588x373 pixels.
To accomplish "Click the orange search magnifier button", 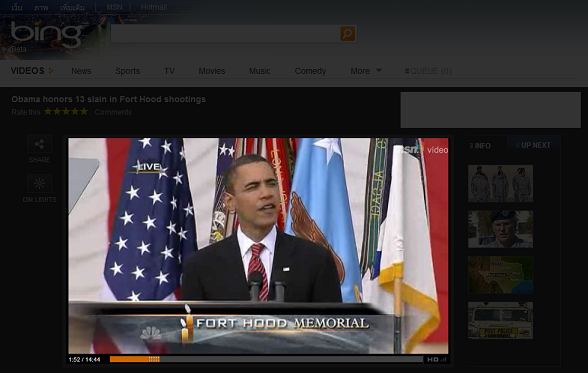I will (x=348, y=34).
